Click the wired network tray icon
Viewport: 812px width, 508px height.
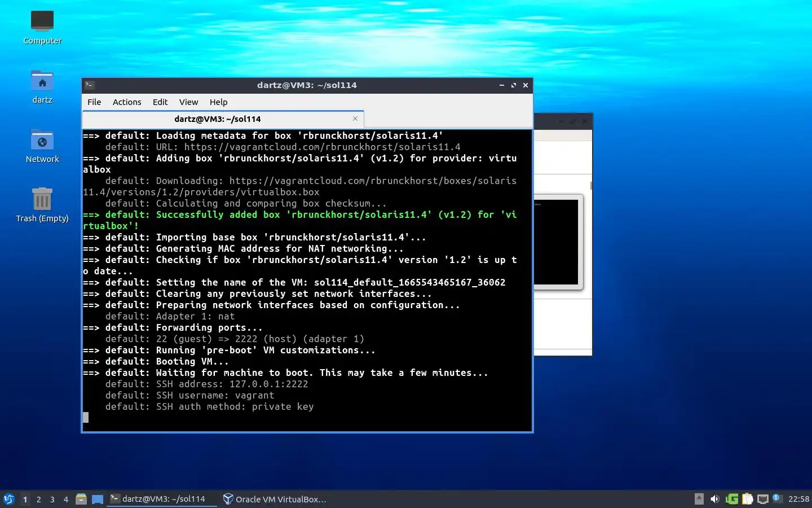[x=763, y=499]
